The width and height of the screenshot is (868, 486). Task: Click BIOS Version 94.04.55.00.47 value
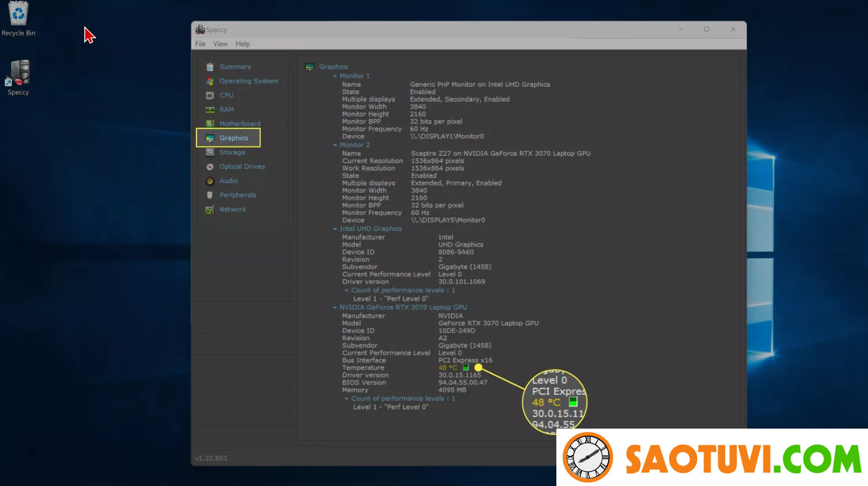click(463, 383)
